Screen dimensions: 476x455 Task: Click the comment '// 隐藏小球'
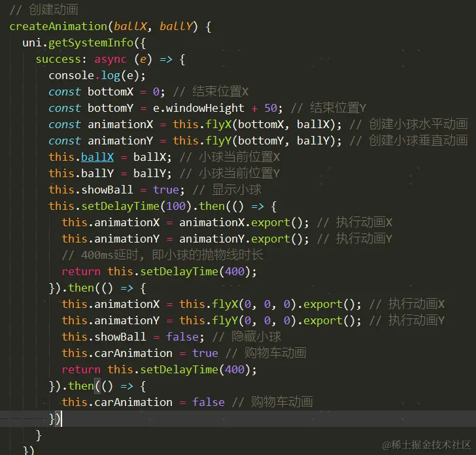tap(246, 337)
